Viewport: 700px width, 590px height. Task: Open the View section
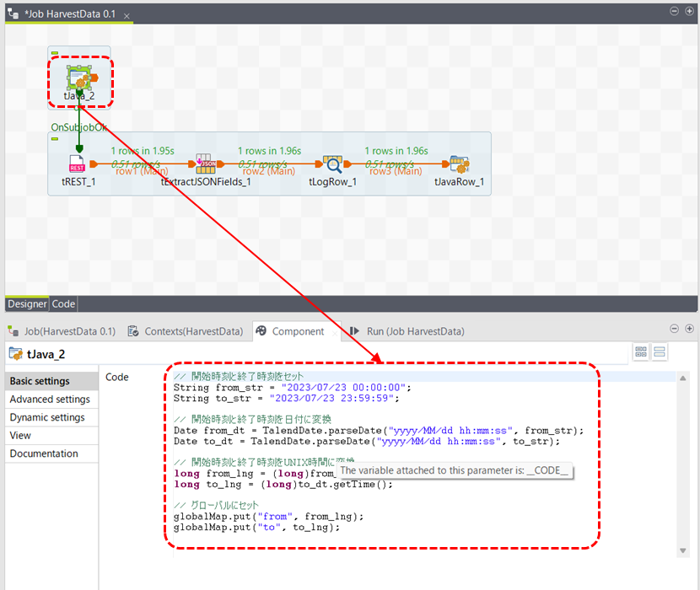(x=51, y=436)
